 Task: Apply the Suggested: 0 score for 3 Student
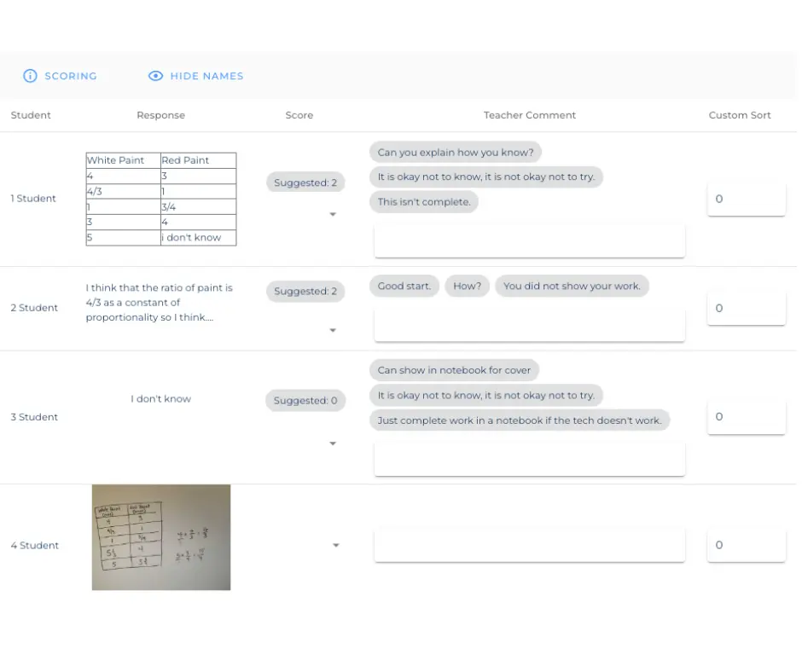[305, 400]
